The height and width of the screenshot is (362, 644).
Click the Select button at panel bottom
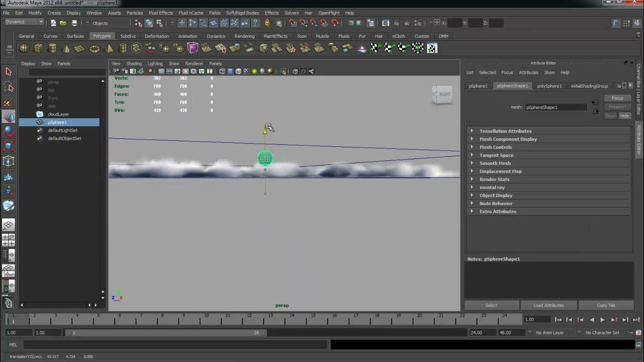pos(491,305)
